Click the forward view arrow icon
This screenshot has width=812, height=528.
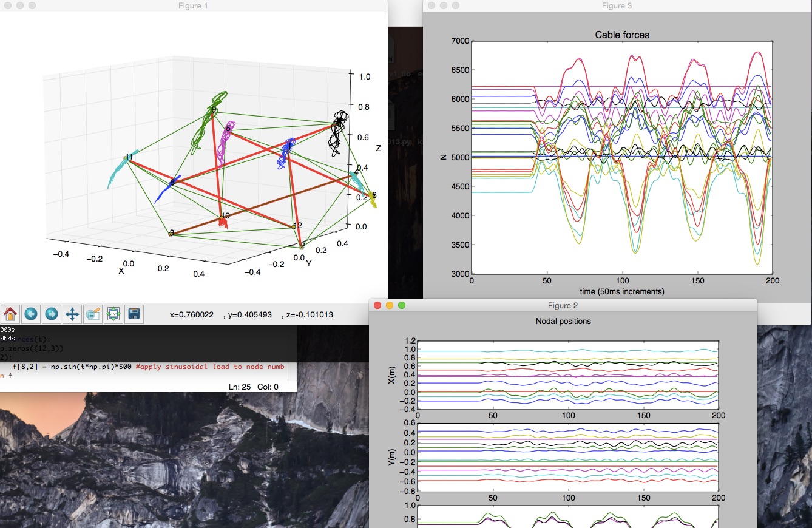(x=51, y=314)
